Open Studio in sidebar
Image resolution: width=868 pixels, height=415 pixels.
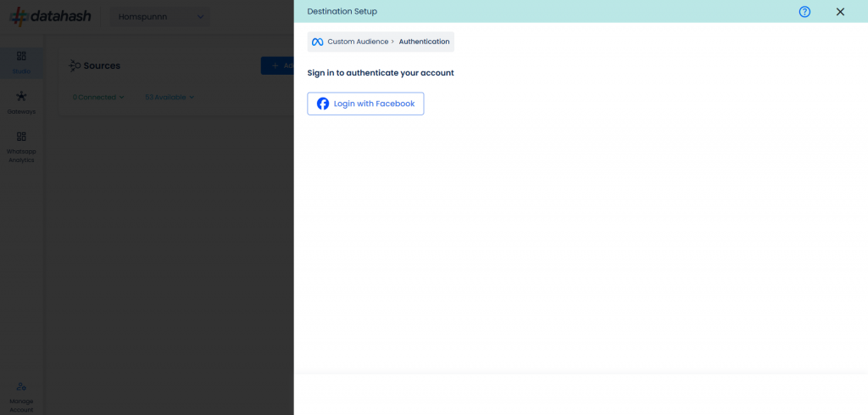(21, 63)
